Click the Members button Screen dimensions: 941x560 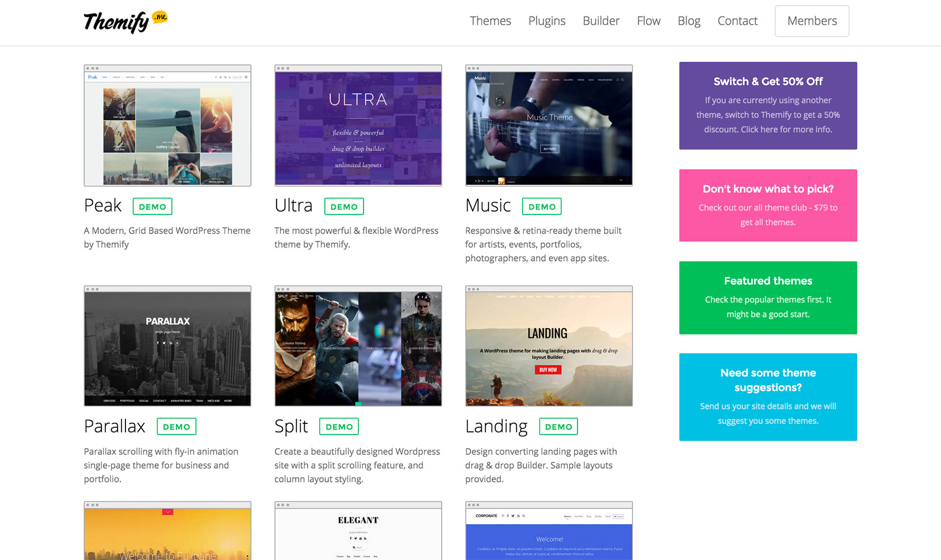click(812, 21)
